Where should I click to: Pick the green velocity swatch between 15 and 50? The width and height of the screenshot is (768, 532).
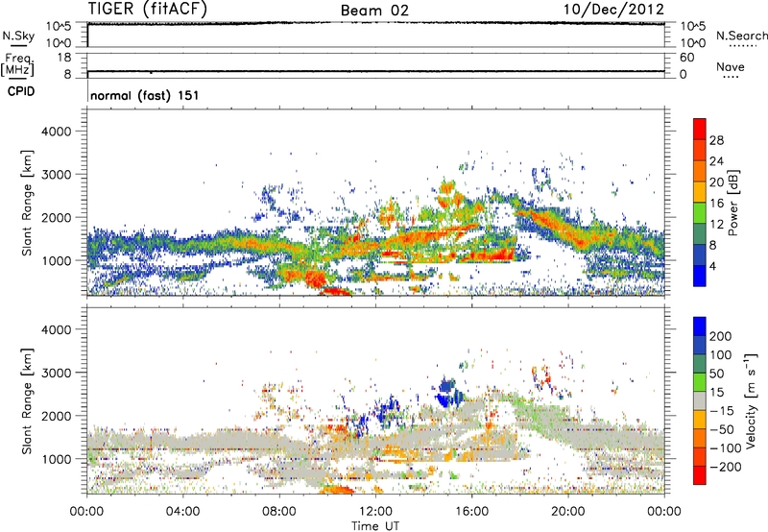click(700, 382)
